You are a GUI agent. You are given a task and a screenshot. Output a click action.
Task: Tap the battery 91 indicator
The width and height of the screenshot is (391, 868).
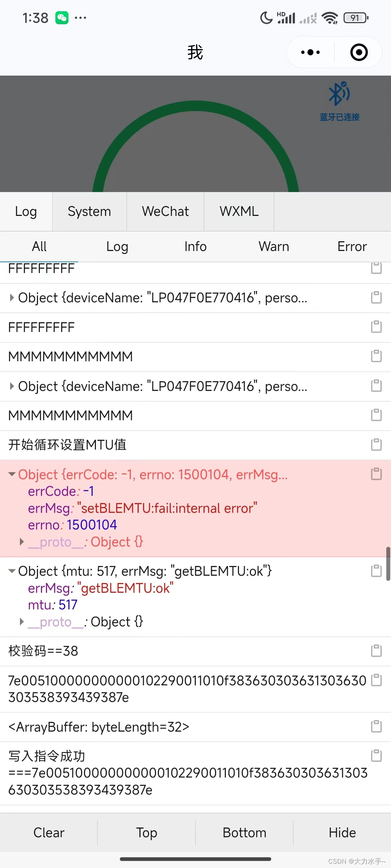[356, 18]
